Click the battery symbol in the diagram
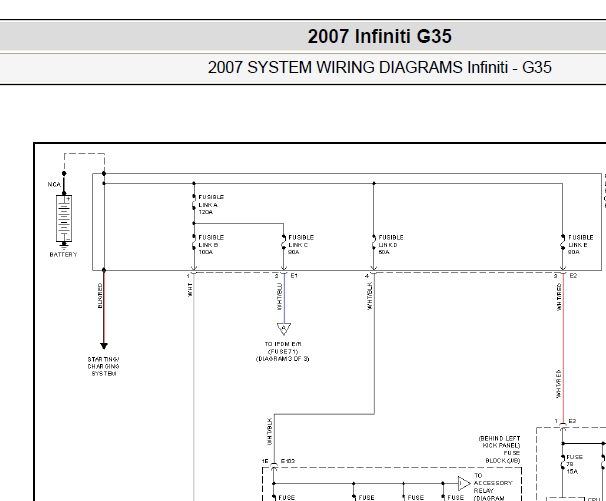 point(64,219)
